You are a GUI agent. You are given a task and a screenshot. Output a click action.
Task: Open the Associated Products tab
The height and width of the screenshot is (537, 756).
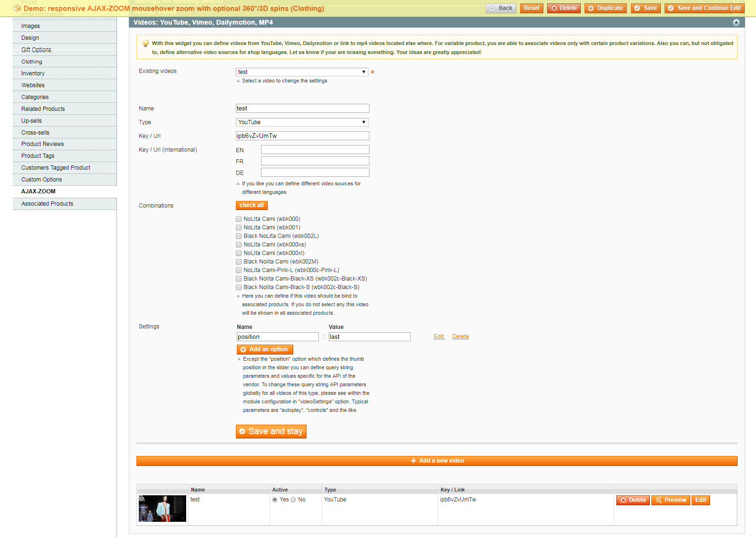pos(64,204)
